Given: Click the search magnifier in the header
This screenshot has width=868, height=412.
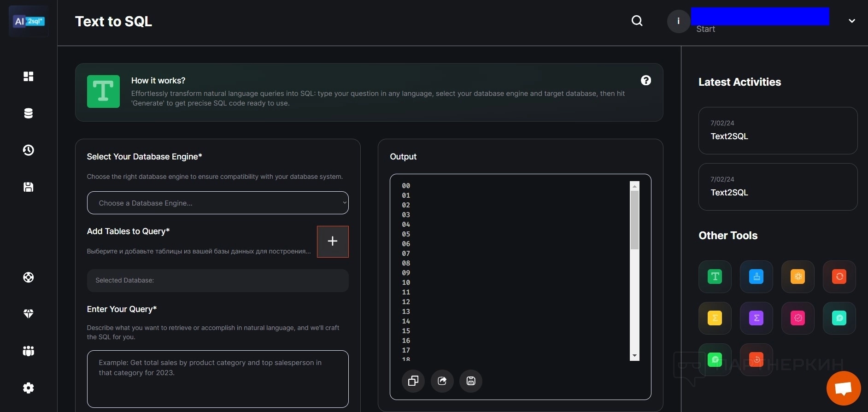Looking at the screenshot, I should pos(637,21).
